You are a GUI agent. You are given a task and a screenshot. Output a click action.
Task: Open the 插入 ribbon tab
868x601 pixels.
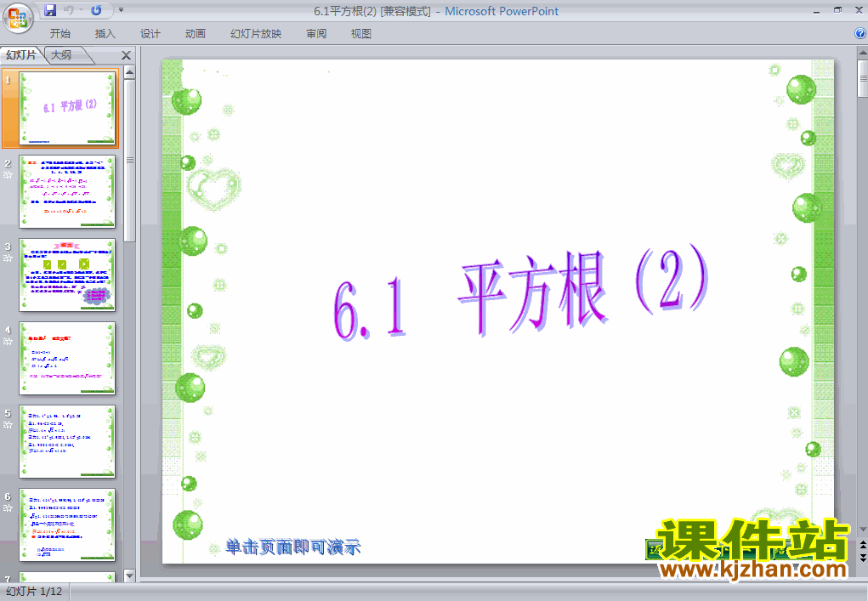105,34
